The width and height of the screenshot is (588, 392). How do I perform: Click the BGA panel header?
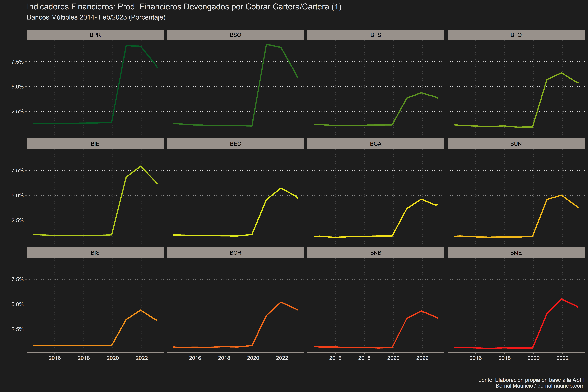coord(376,144)
